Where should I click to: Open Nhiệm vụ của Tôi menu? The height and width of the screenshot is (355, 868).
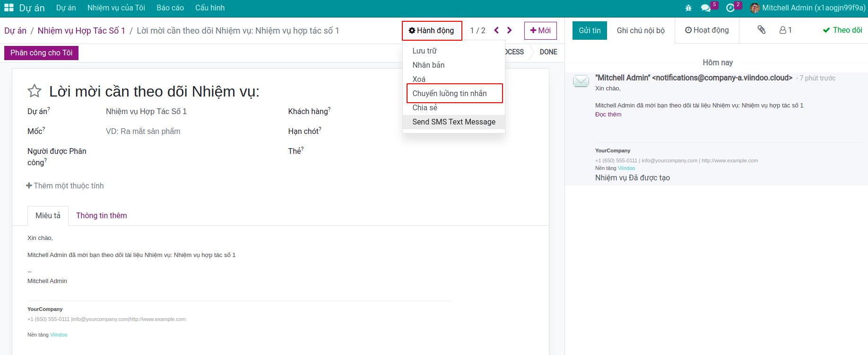point(116,8)
